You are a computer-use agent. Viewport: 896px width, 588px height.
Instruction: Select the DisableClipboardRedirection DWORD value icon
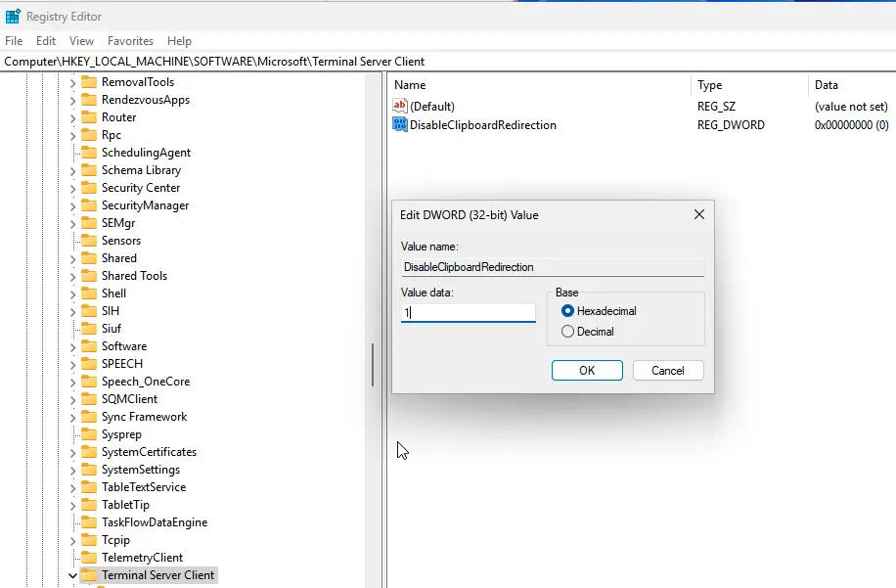click(x=399, y=125)
